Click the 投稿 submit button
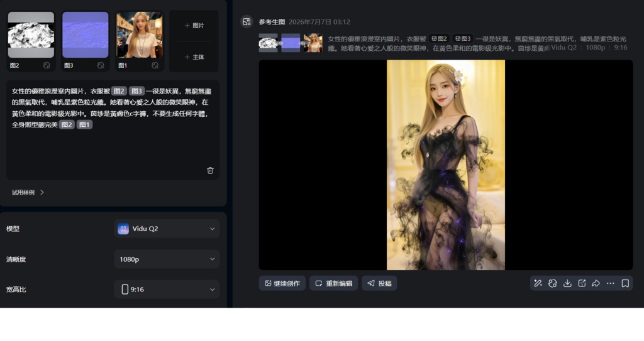Viewport: 644px width, 341px height. (379, 283)
